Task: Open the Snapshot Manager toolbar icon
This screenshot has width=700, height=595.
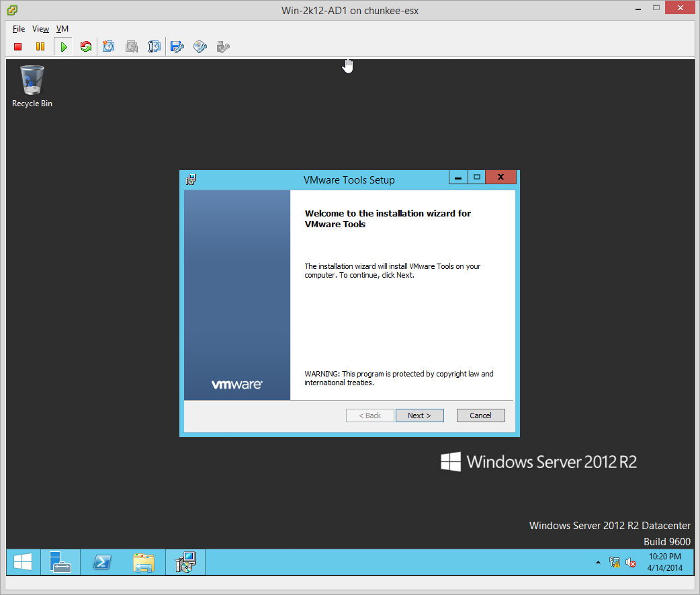Action: click(x=155, y=46)
